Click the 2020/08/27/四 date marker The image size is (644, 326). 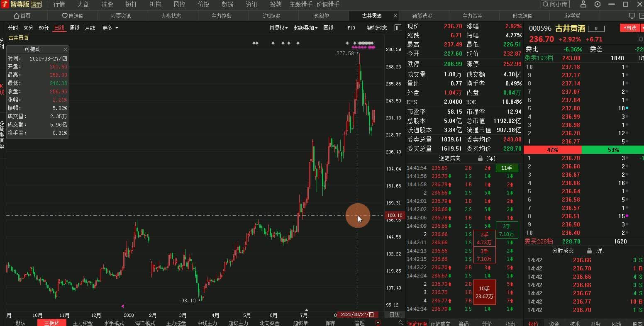357,314
